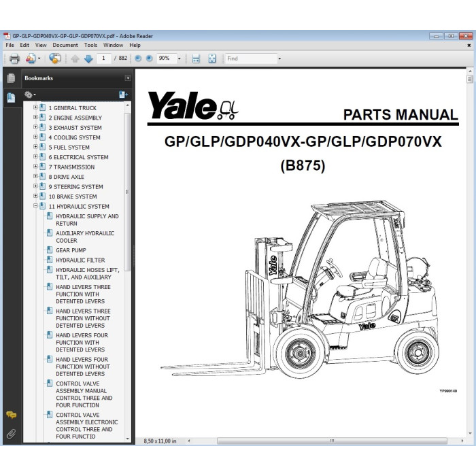Collapse 11 HYDRAULIC SYSTEM bookmark
This screenshot has width=476, height=476.
[35, 205]
